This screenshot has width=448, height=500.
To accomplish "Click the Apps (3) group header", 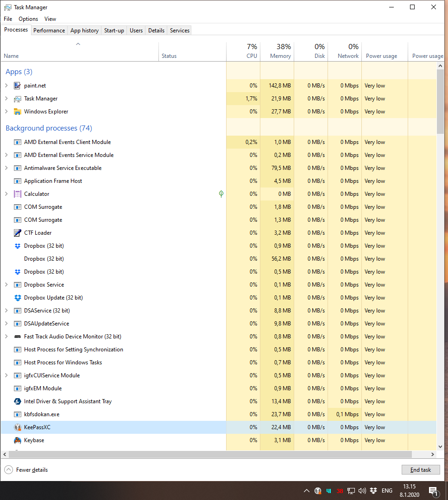I will (19, 72).
